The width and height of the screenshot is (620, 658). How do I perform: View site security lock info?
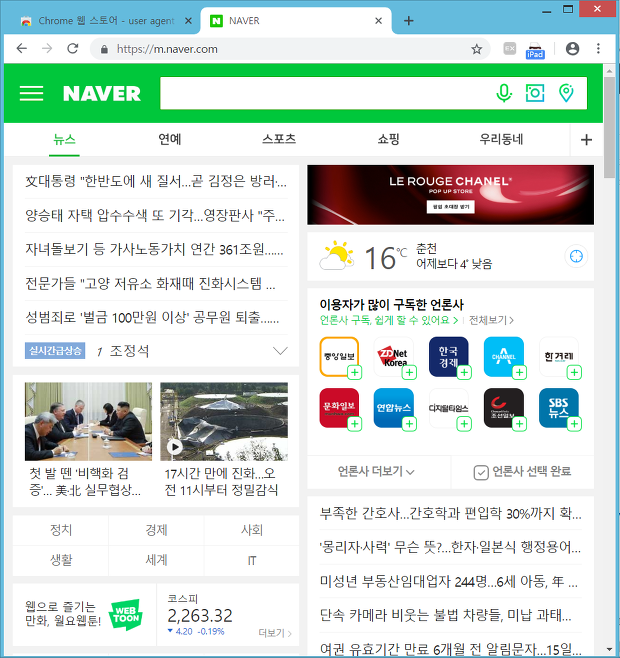point(105,49)
